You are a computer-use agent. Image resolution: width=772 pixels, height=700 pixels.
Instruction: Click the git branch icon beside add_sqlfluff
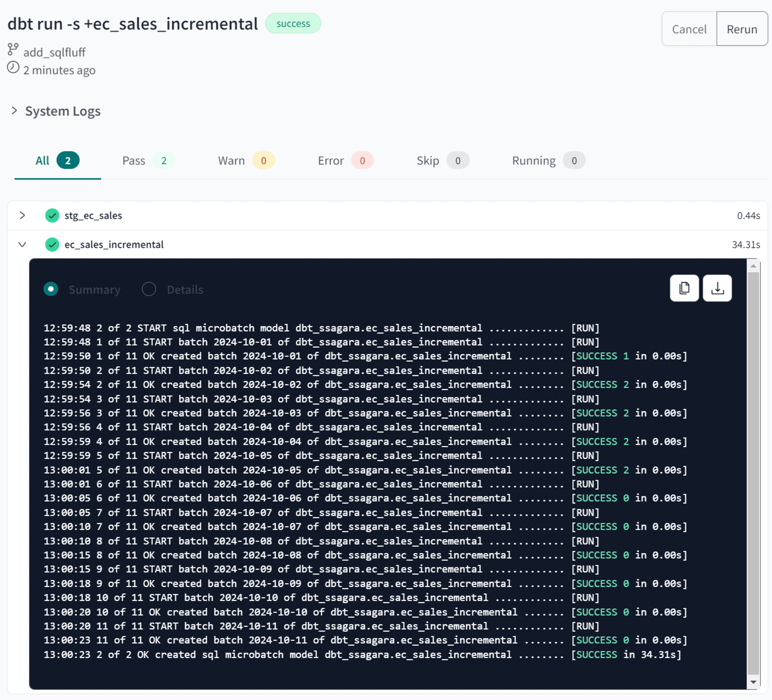click(x=13, y=49)
